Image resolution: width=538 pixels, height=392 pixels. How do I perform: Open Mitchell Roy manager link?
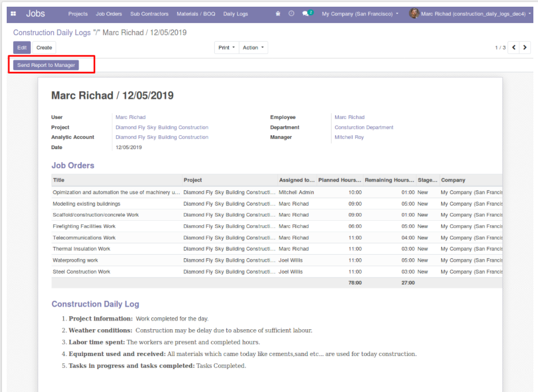point(349,137)
